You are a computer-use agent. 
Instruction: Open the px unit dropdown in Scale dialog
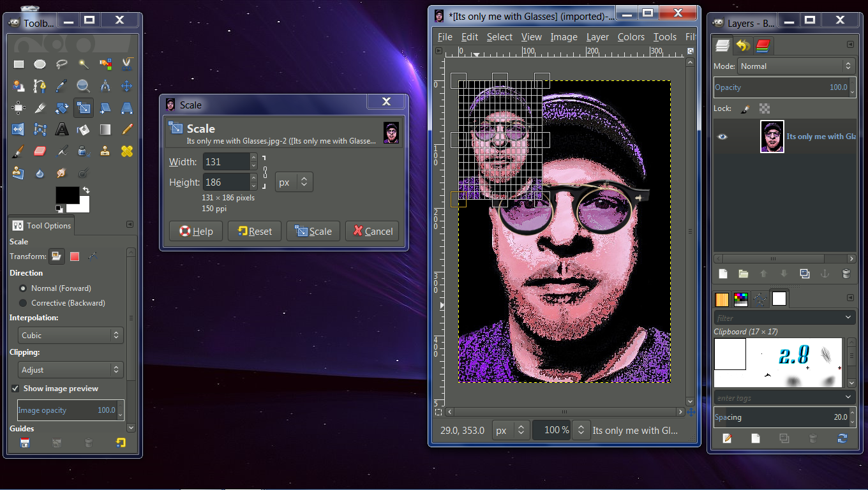(294, 182)
